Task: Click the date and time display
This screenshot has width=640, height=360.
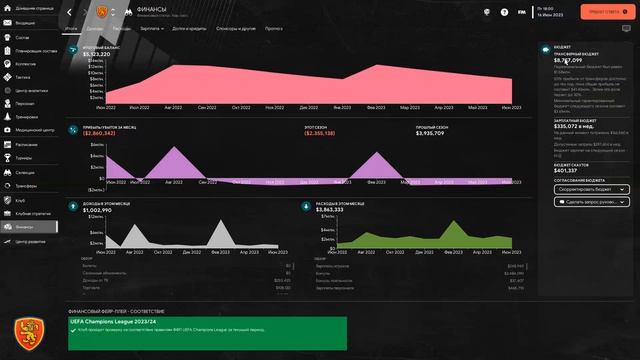Action: (x=550, y=12)
